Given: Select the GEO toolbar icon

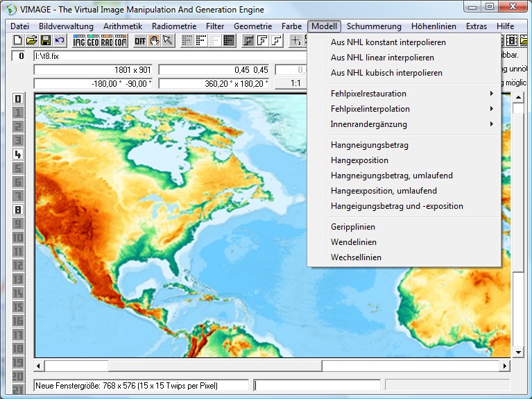Looking at the screenshot, I should 93,41.
